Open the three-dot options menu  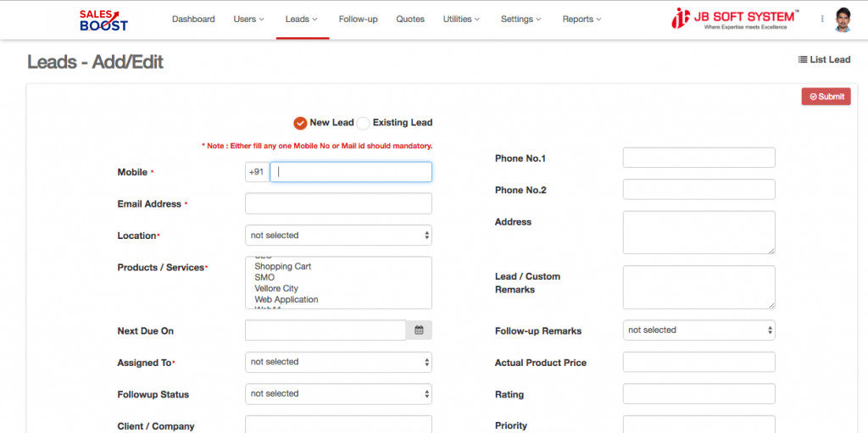click(821, 19)
